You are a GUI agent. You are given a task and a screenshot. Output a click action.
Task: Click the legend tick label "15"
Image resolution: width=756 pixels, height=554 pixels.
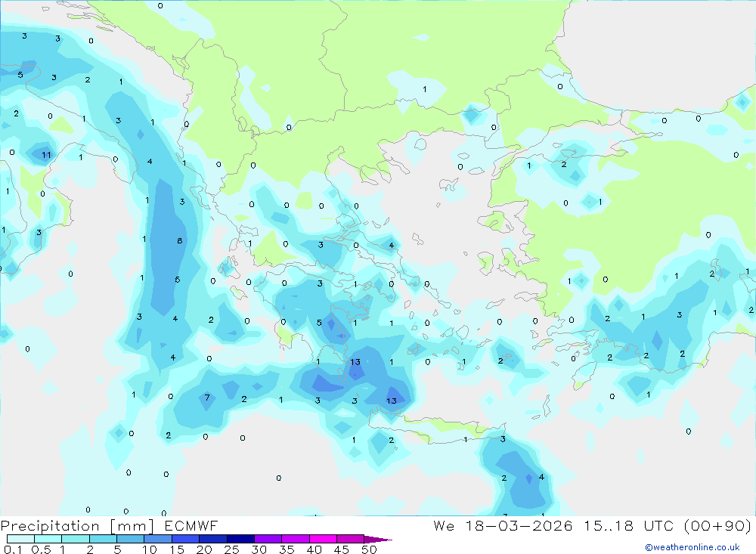[x=177, y=549]
